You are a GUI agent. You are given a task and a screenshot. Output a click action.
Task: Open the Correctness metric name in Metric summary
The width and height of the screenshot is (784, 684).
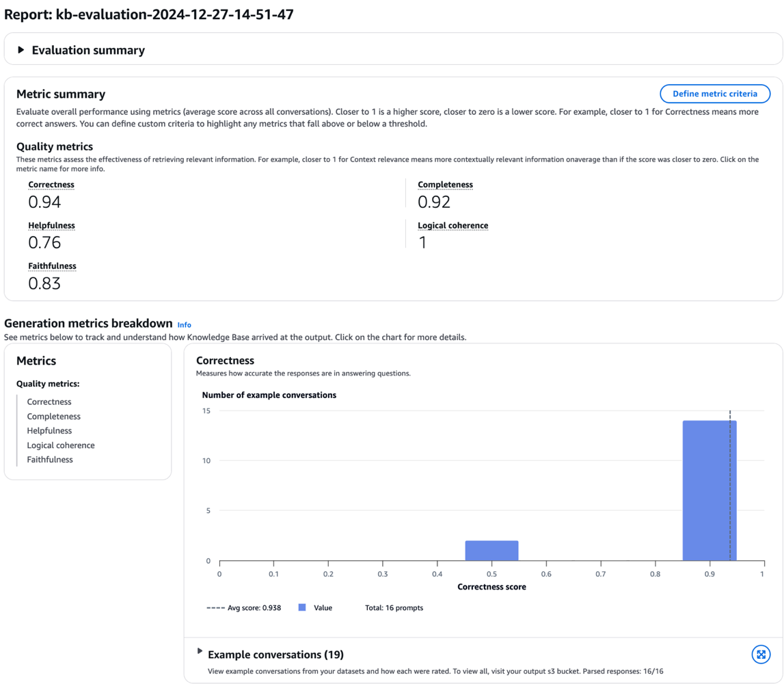(x=51, y=185)
